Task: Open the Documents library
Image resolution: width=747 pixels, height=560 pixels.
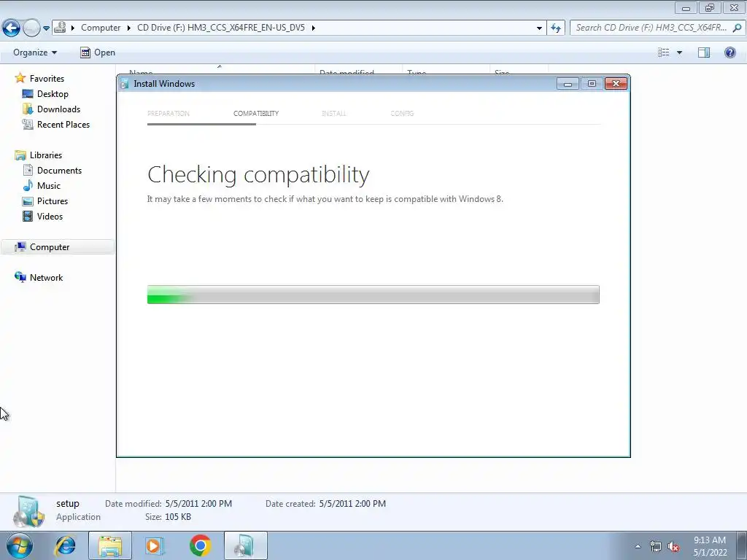Action: tap(59, 171)
